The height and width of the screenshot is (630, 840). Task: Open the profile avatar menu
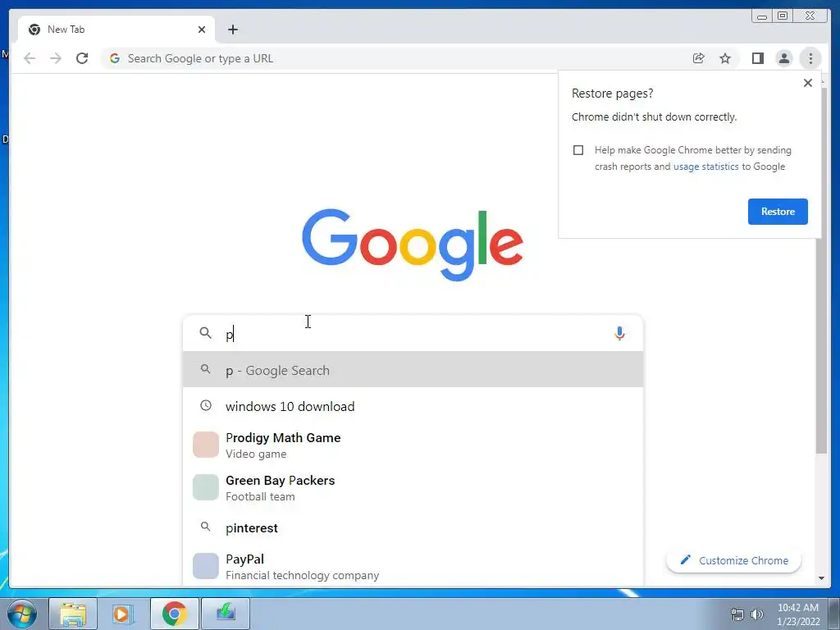(x=783, y=58)
